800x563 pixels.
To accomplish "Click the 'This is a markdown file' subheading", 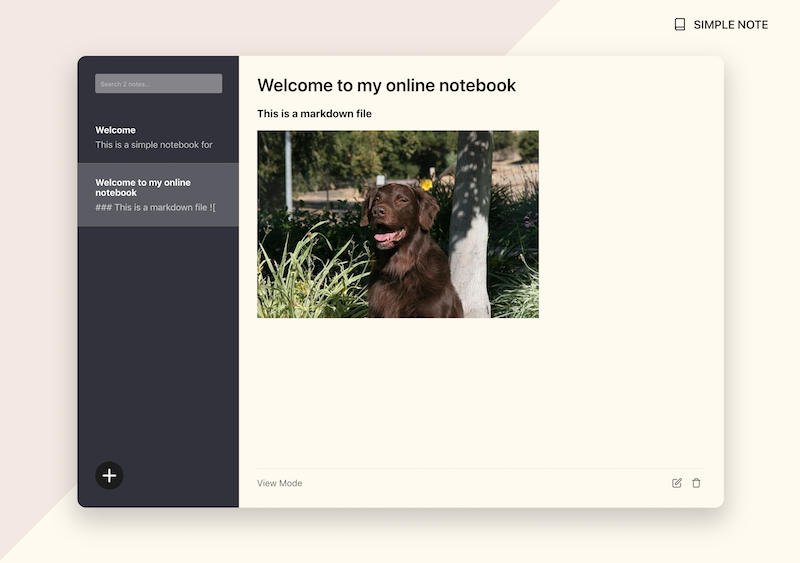I will click(314, 114).
